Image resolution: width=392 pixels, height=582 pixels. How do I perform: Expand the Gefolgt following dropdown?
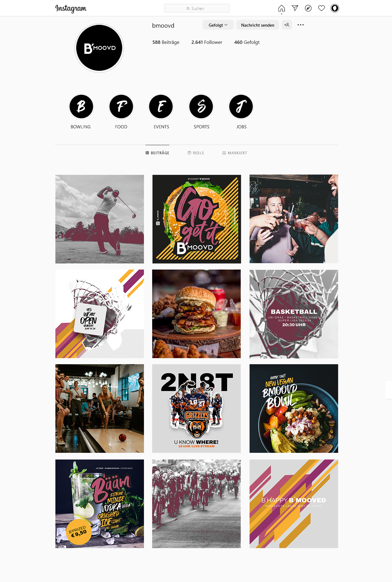point(218,25)
